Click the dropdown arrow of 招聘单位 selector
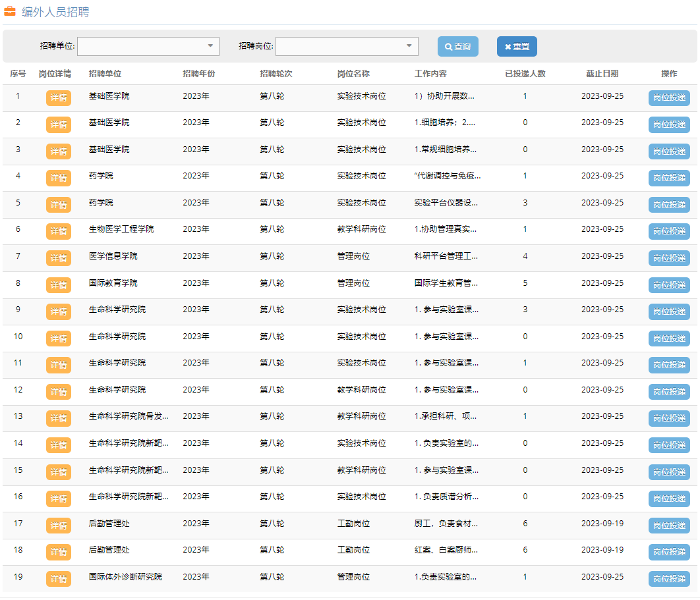The image size is (700, 600). point(209,46)
